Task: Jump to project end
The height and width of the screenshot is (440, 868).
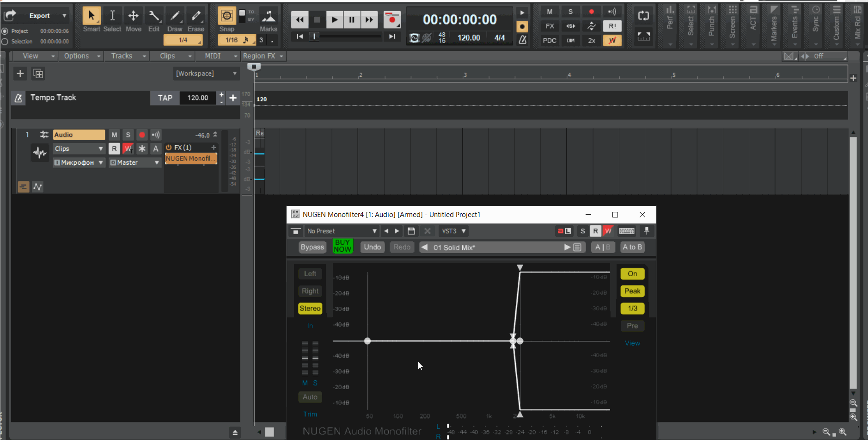Action: coord(392,37)
